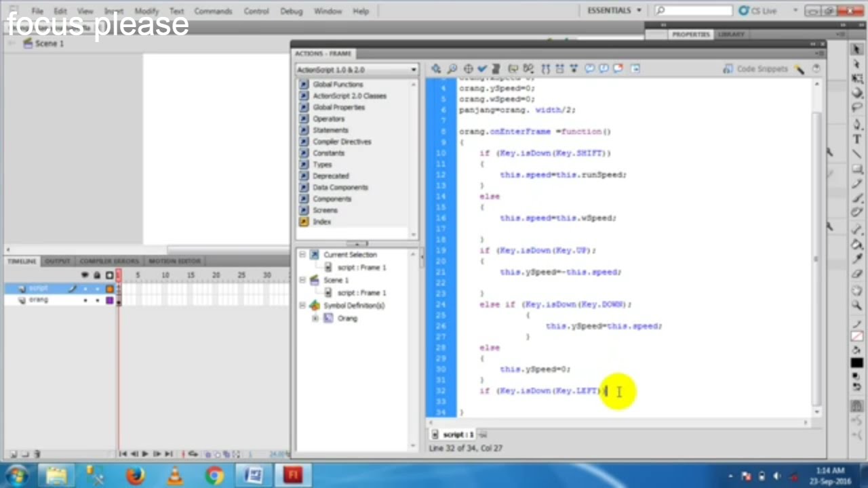Expand all collapsed code
This screenshot has height=488, width=868.
pos(574,69)
